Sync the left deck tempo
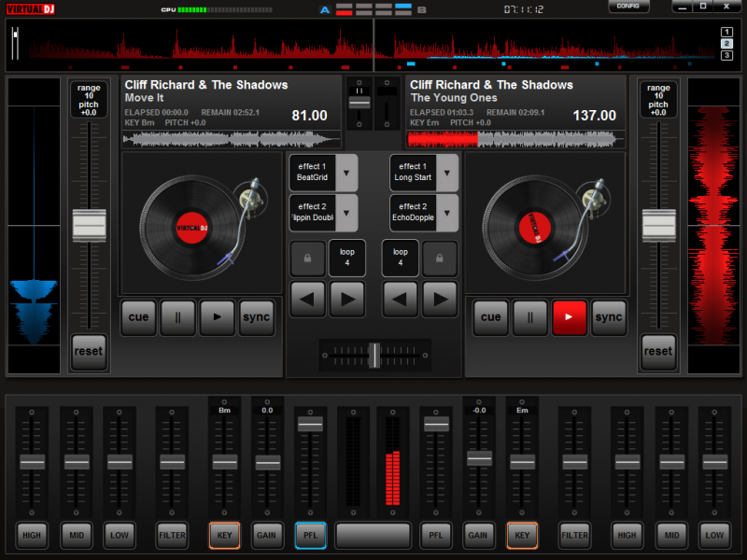This screenshot has width=747, height=560. [x=256, y=317]
